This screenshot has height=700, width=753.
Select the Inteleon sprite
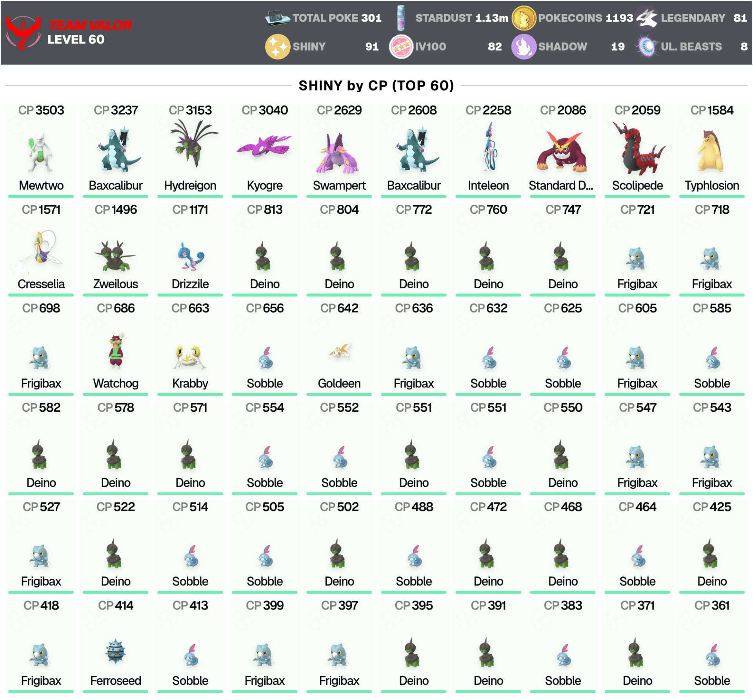pyautogui.click(x=489, y=147)
